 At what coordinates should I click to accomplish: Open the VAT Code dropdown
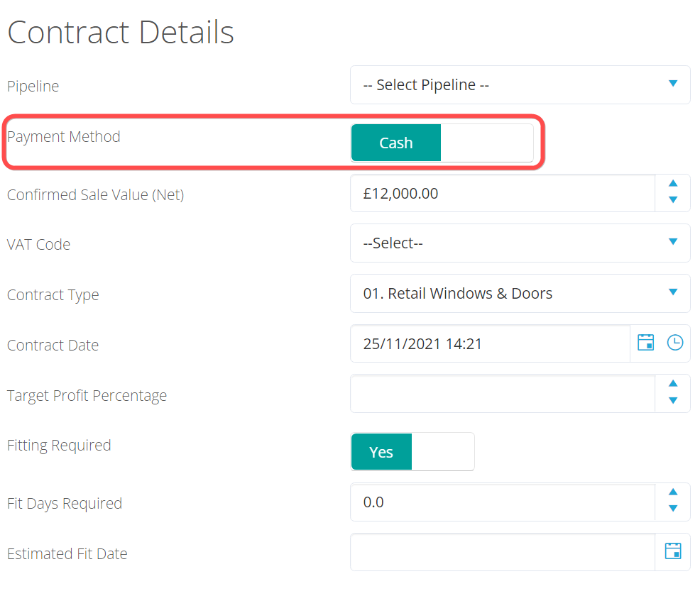click(520, 243)
